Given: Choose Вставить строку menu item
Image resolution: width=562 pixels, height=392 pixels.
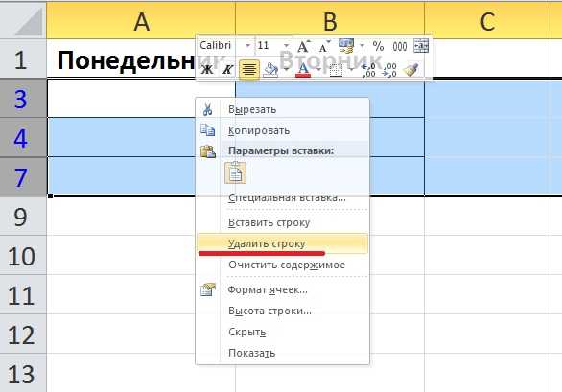Looking at the screenshot, I should (x=282, y=222).
